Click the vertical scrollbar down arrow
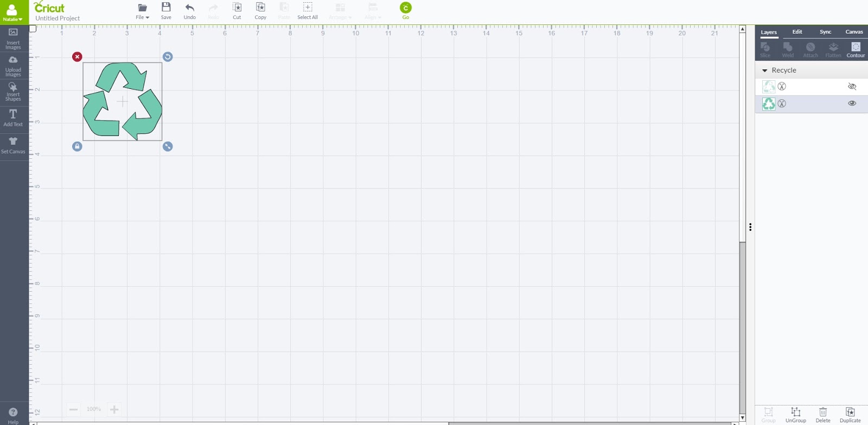 pos(742,418)
